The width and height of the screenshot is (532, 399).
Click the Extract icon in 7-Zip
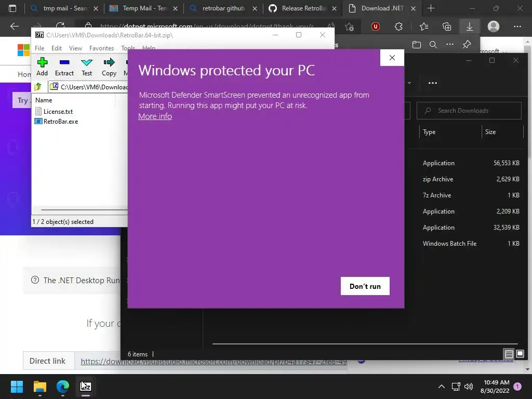pos(64,67)
